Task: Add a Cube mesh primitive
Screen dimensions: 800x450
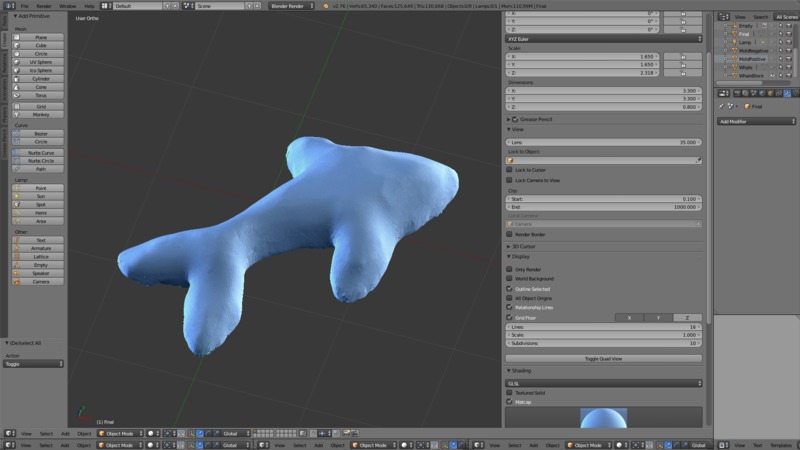Action: [38, 45]
